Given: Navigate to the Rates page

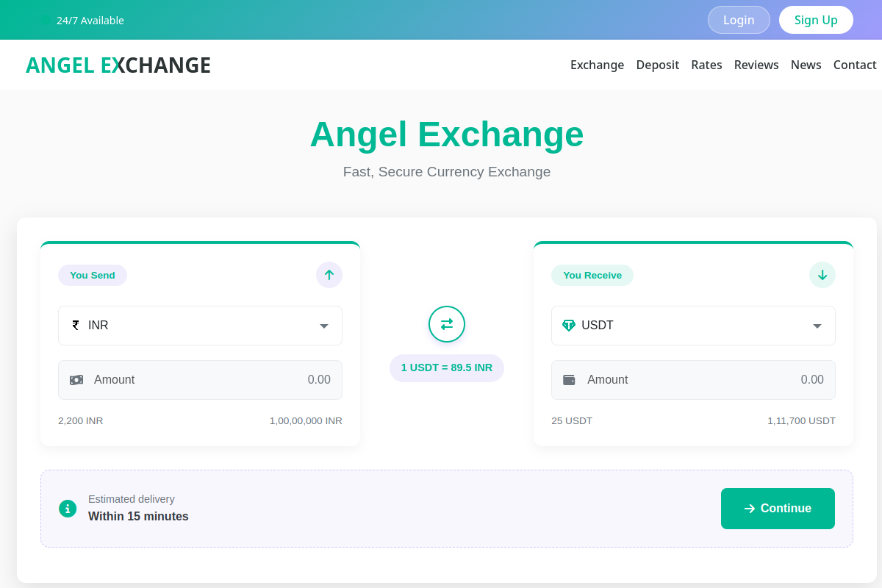Looking at the screenshot, I should [706, 65].
